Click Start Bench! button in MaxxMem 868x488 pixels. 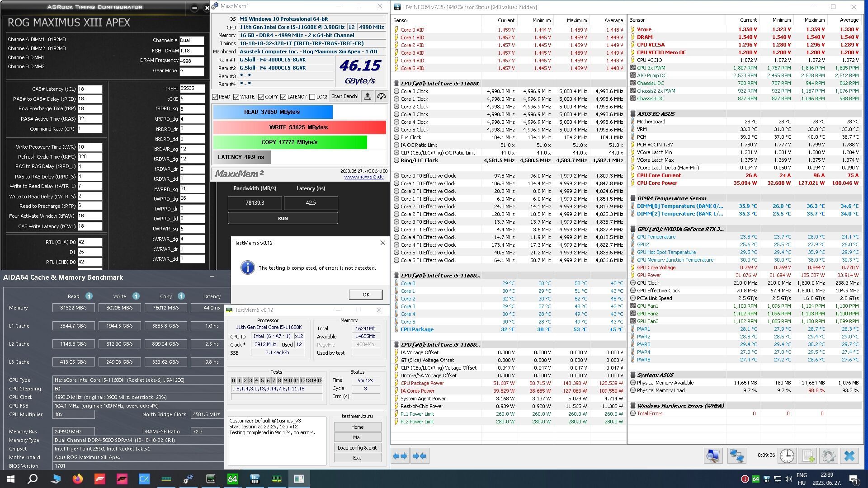click(344, 96)
